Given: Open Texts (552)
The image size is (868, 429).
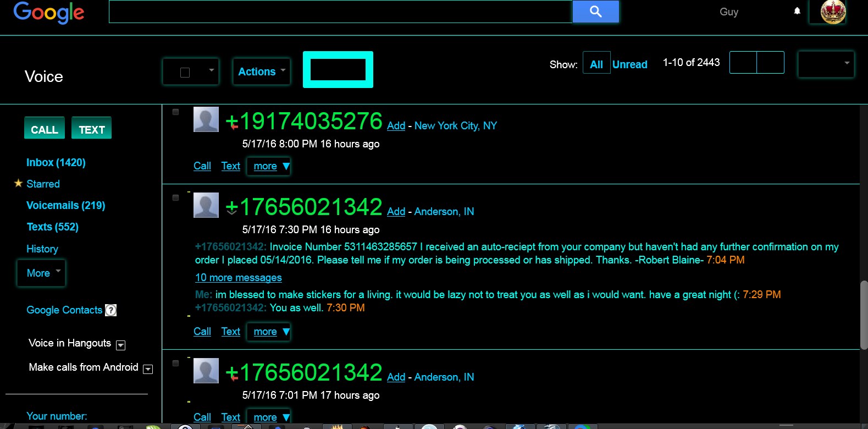Looking at the screenshot, I should [x=53, y=227].
